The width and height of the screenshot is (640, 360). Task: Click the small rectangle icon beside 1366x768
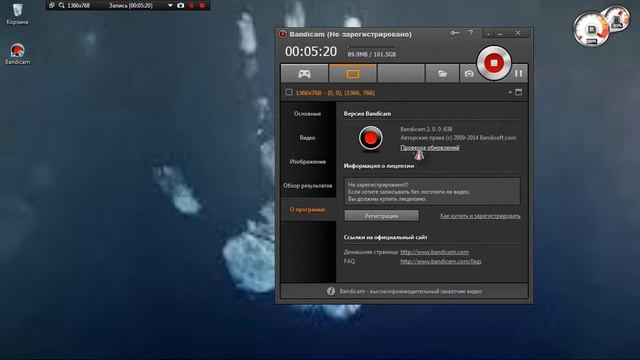tap(289, 92)
